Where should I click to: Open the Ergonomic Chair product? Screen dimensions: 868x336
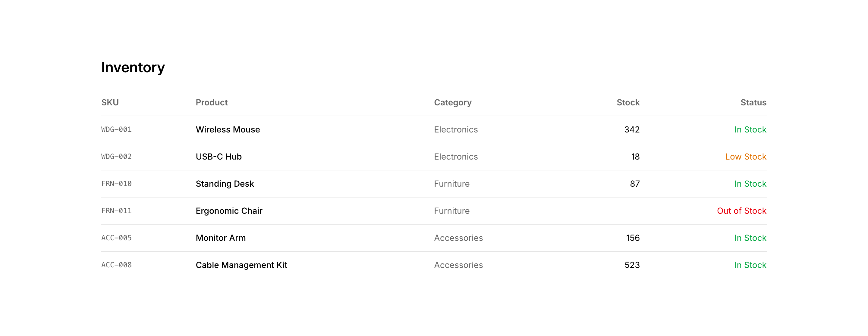coord(229,211)
